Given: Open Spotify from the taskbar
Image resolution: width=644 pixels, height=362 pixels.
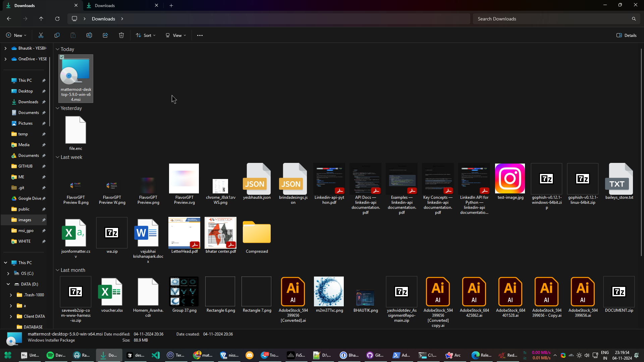Looking at the screenshot, I should [50, 355].
